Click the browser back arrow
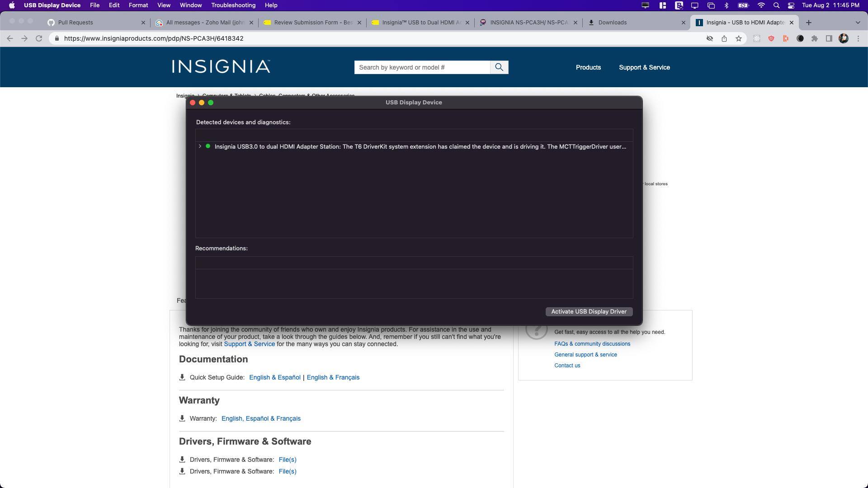Image resolution: width=868 pixels, height=488 pixels. (x=10, y=38)
